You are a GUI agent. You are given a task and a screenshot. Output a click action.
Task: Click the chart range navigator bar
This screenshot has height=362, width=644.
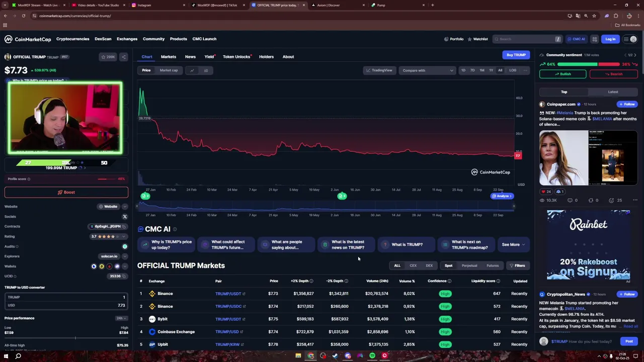click(326, 206)
